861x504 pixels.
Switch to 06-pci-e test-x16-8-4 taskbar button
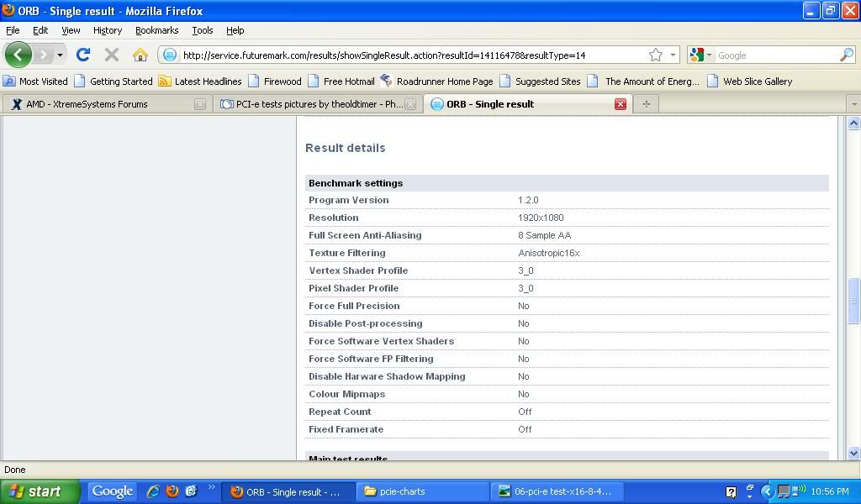pyautogui.click(x=556, y=492)
